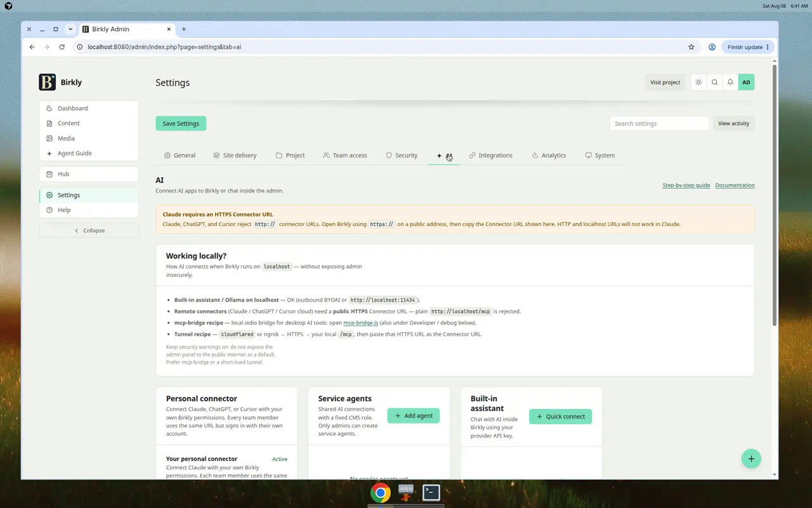The width and height of the screenshot is (812, 508).
Task: Open Finish update menu in Chrome
Action: [x=748, y=47]
